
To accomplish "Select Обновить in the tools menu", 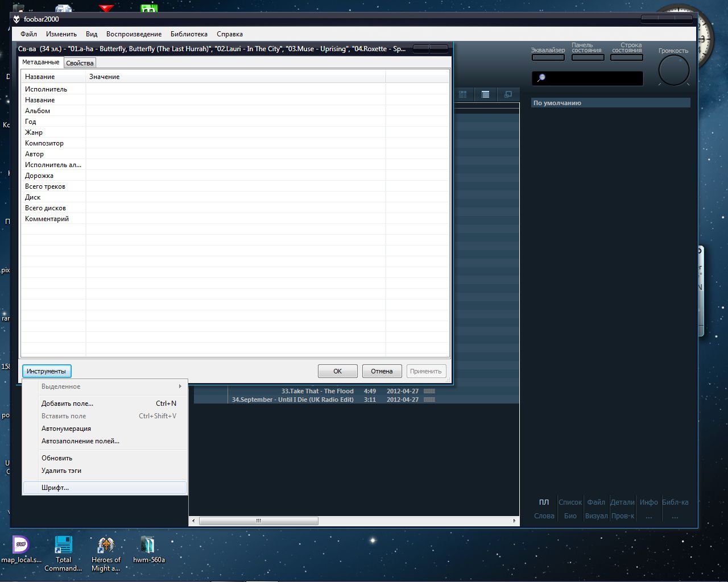I will click(105, 458).
